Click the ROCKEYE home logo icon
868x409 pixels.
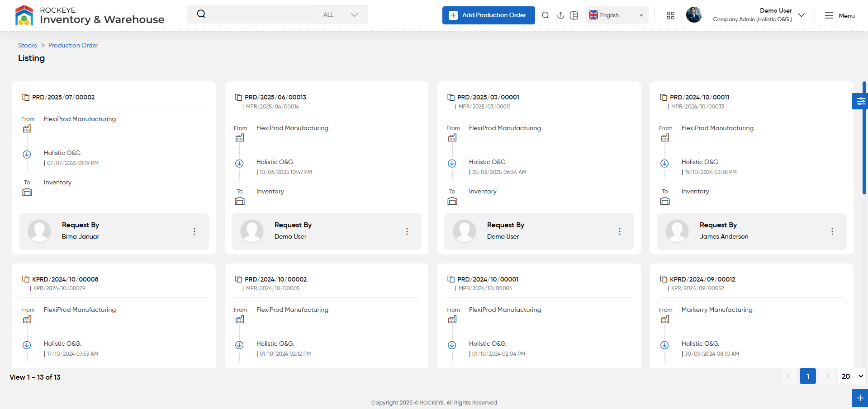pos(24,15)
